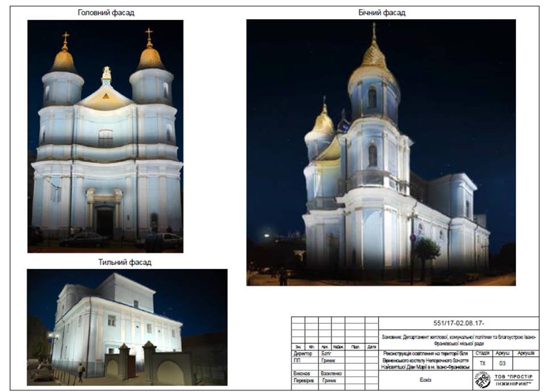Image resolution: width=545 pixels, height=392 pixels.
Task: Click the Стадія header cell
Action: coord(483,353)
